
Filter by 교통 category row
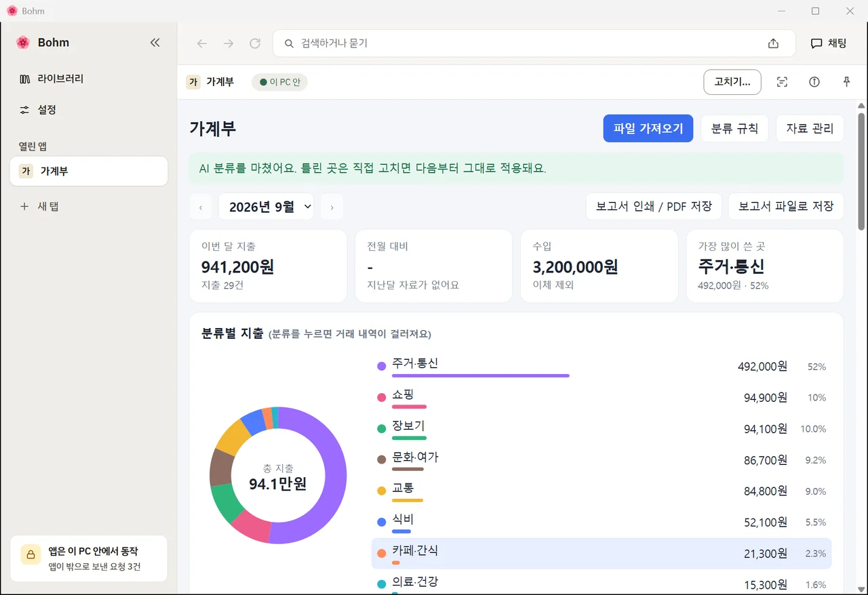601,491
